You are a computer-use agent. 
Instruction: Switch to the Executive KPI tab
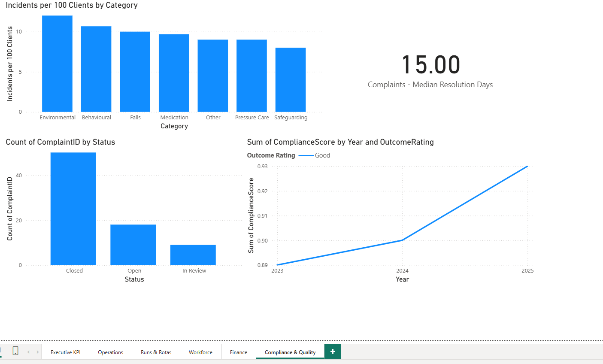tap(65, 352)
